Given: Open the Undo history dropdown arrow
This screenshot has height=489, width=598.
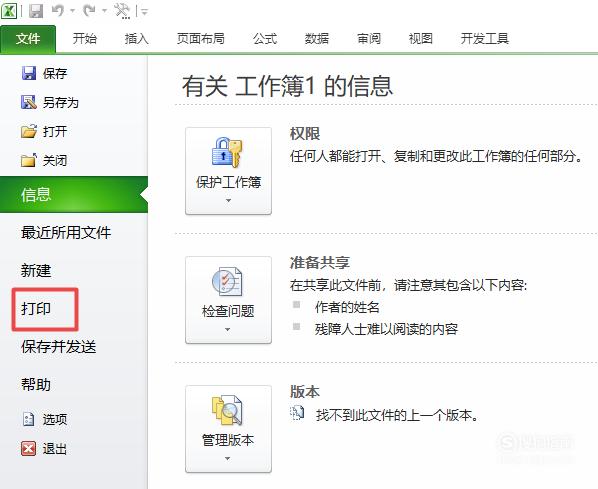Looking at the screenshot, I should click(72, 11).
